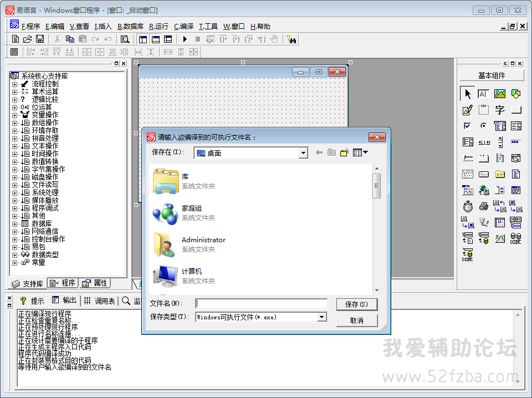Pick the radio button component in the palette
Viewport: 532px width, 398px height.
coord(483,126)
